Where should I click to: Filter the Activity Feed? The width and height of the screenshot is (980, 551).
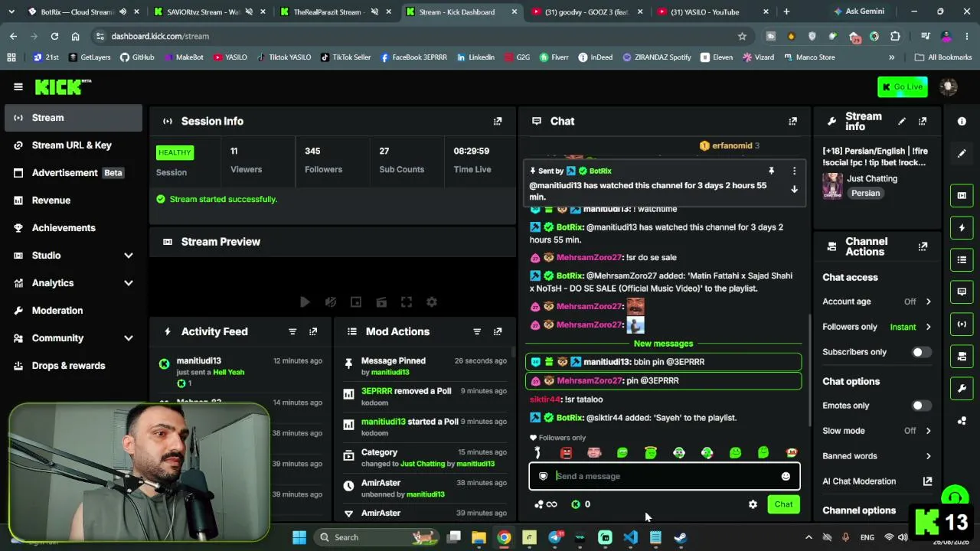pyautogui.click(x=292, y=331)
